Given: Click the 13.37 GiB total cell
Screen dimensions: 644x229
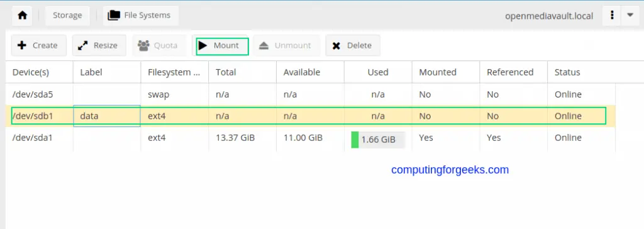Looking at the screenshot, I should pos(242,138).
